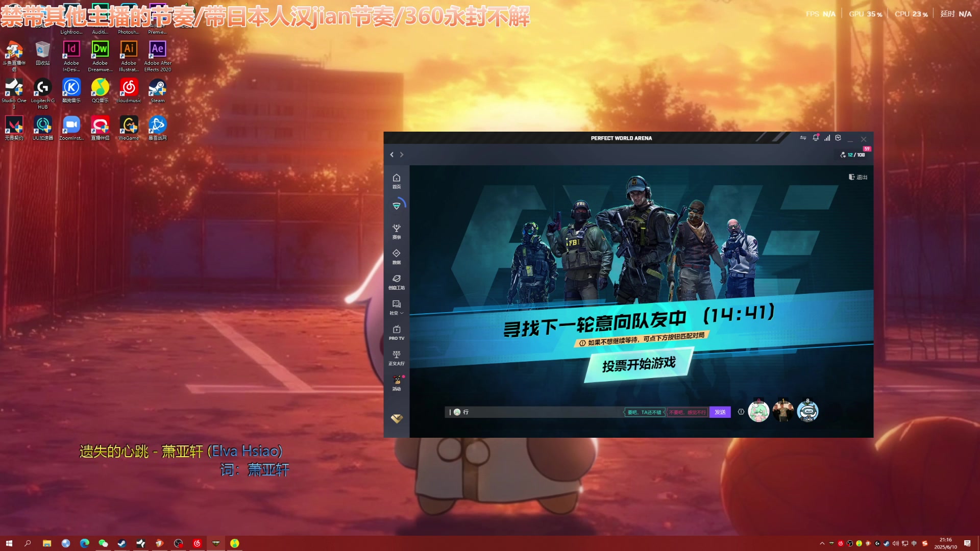The image size is (980, 551).
Task: Open NetEase Cloud Music from the taskbar
Action: coord(197,543)
